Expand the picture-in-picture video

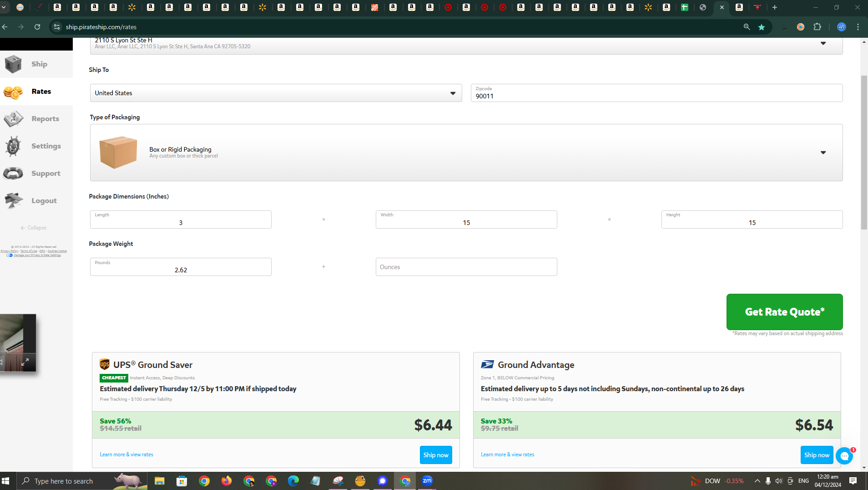click(25, 362)
